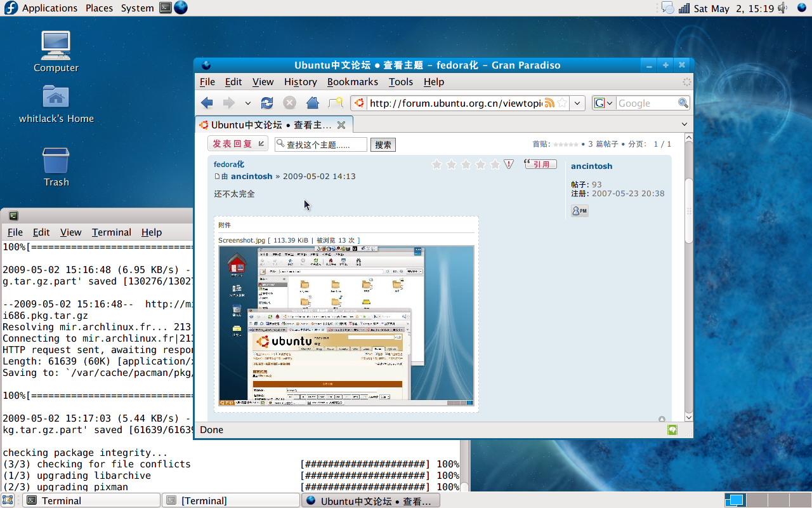Open the browser Edit menu
This screenshot has height=508, width=812.
233,82
